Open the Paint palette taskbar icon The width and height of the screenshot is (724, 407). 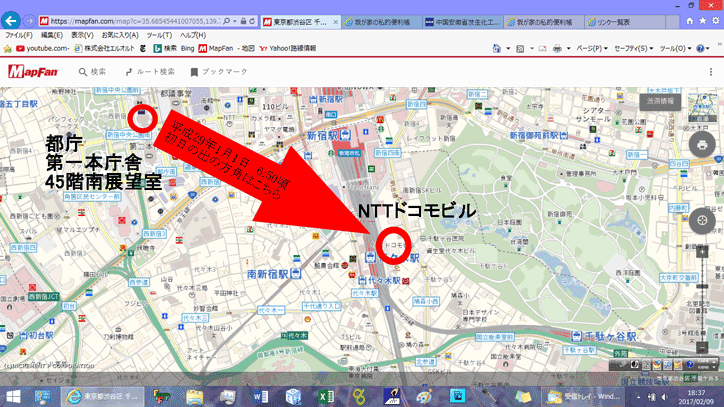pyautogui.click(x=424, y=397)
